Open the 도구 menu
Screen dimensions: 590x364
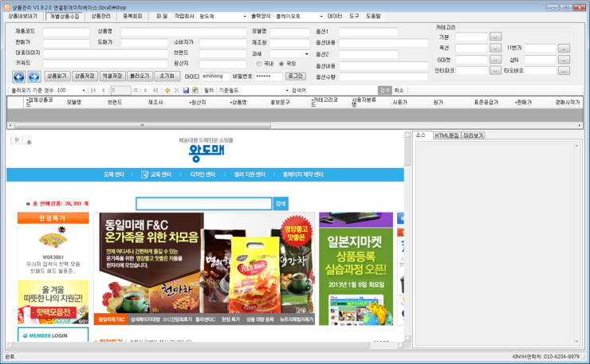354,16
